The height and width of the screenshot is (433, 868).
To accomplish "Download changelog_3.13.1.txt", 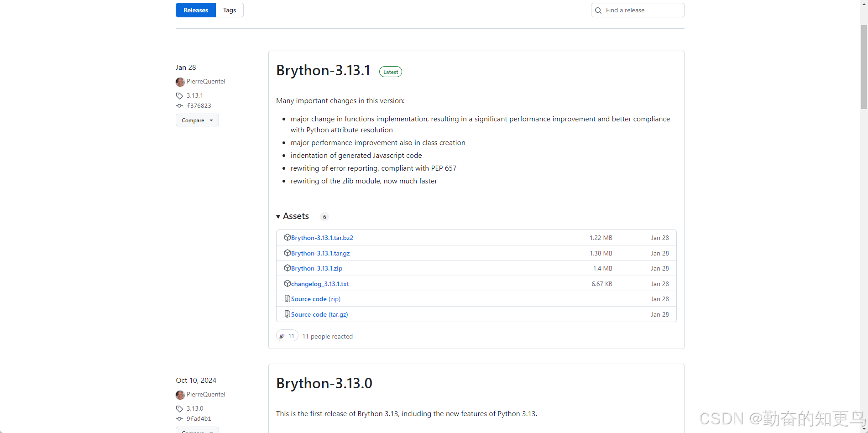I will click(x=320, y=284).
